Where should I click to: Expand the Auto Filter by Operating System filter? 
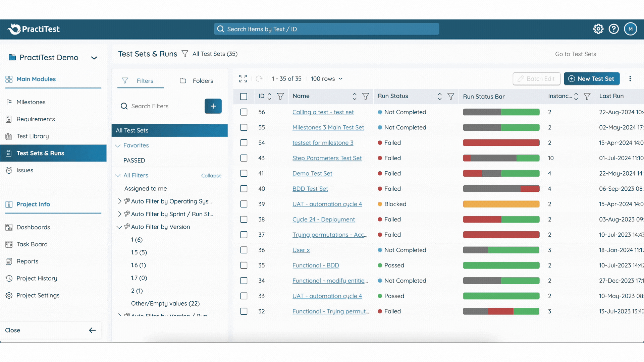(120, 201)
